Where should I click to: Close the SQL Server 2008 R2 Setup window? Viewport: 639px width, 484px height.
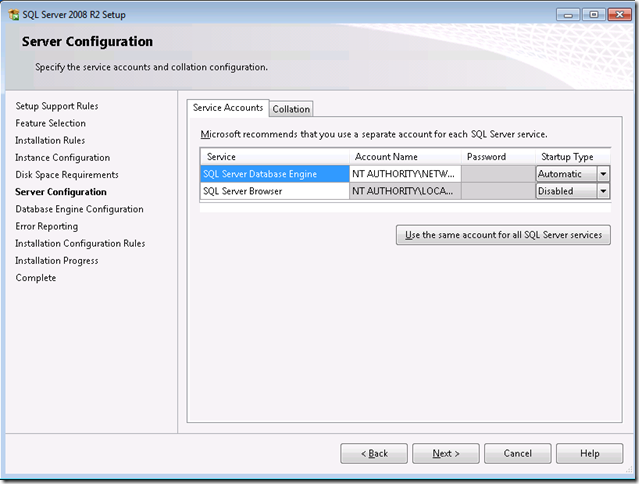pyautogui.click(x=620, y=15)
